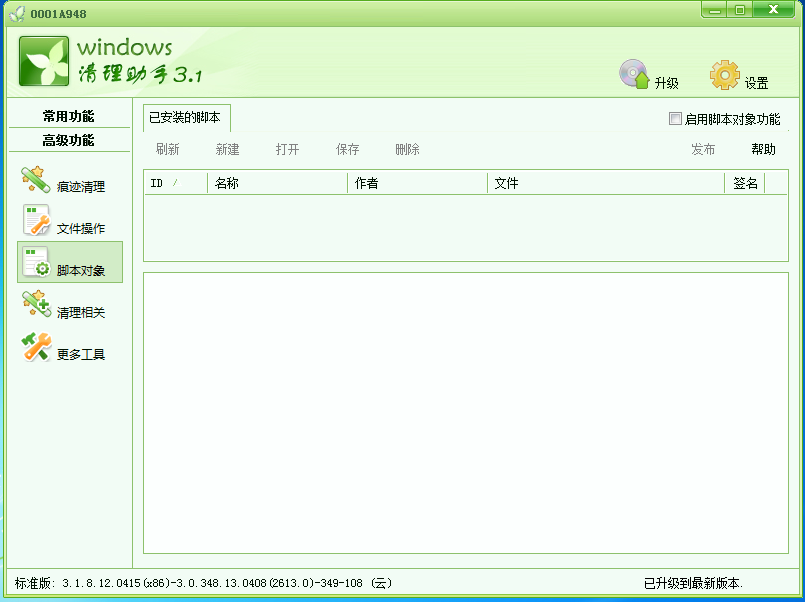Click the 刷新 refresh action
This screenshot has height=602, width=805.
point(167,149)
